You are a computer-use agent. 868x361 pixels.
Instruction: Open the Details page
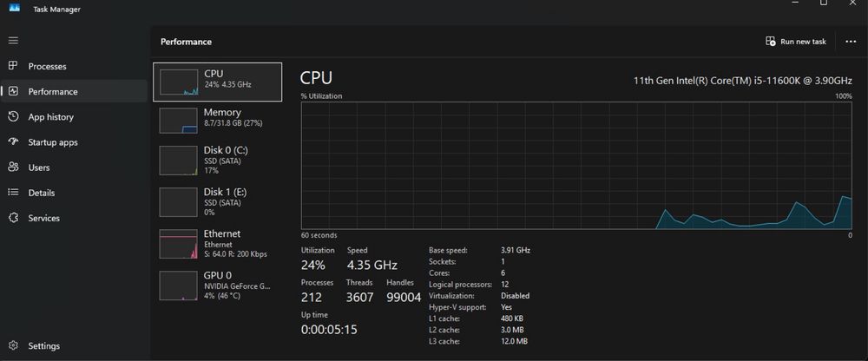click(x=42, y=193)
